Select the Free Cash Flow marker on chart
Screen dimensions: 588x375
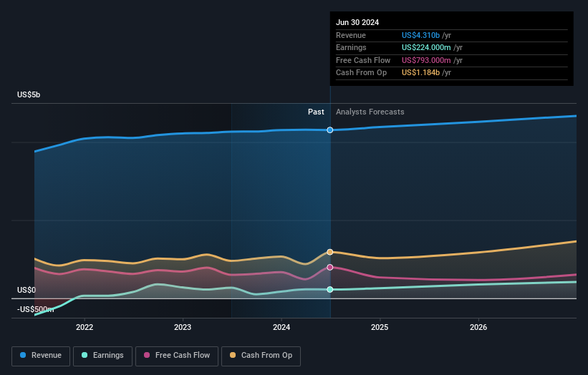point(330,267)
